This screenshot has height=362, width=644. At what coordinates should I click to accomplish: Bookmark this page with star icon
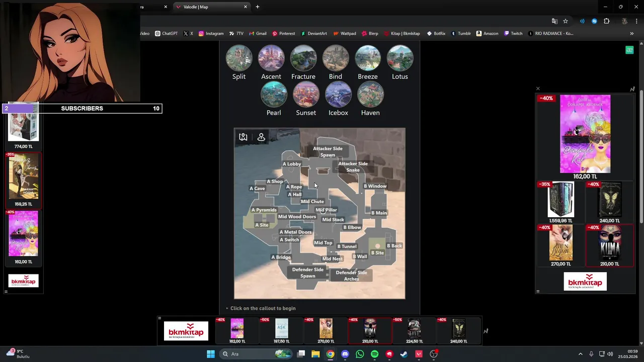click(566, 21)
